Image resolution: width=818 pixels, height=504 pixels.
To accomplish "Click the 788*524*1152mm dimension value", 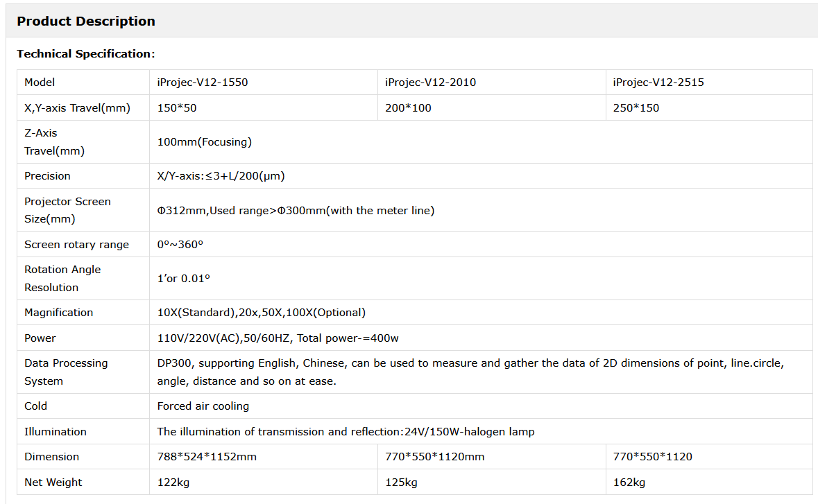I will click(206, 457).
